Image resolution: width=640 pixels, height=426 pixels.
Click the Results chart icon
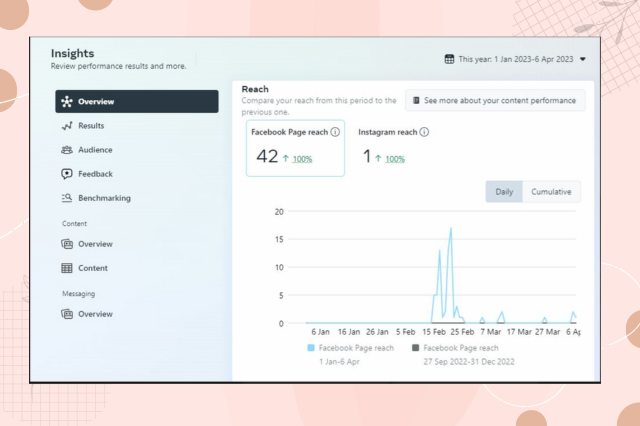pos(67,126)
